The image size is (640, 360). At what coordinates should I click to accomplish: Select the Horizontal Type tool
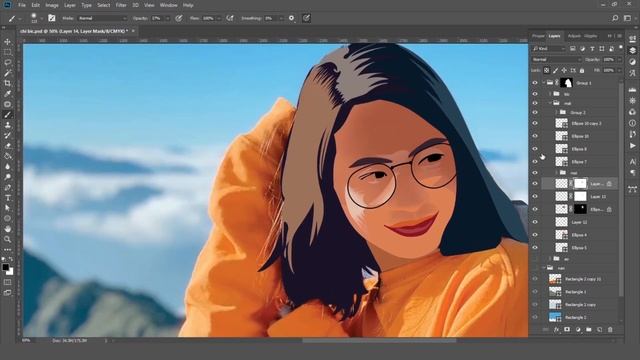pyautogui.click(x=7, y=198)
